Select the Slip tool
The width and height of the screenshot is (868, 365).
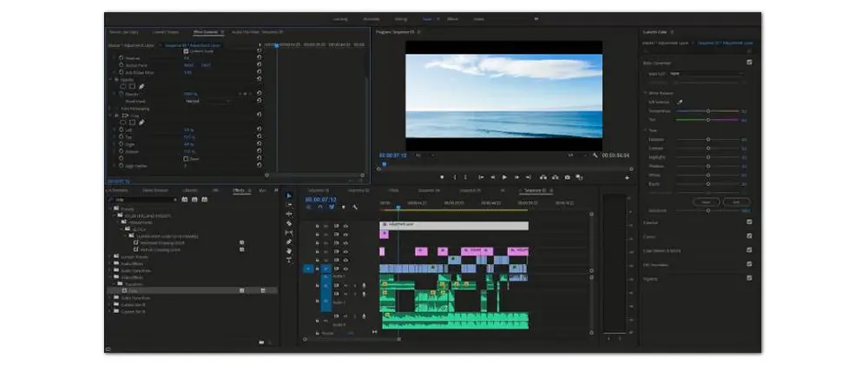click(x=289, y=233)
